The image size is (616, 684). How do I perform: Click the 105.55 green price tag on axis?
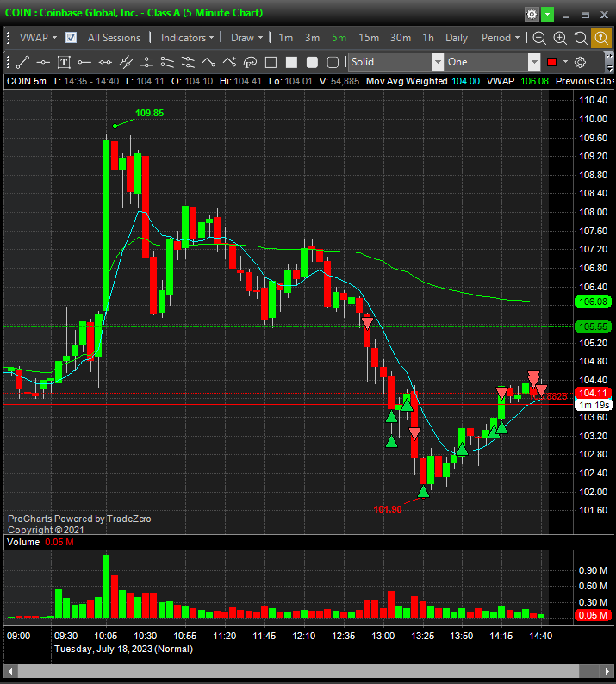click(593, 326)
